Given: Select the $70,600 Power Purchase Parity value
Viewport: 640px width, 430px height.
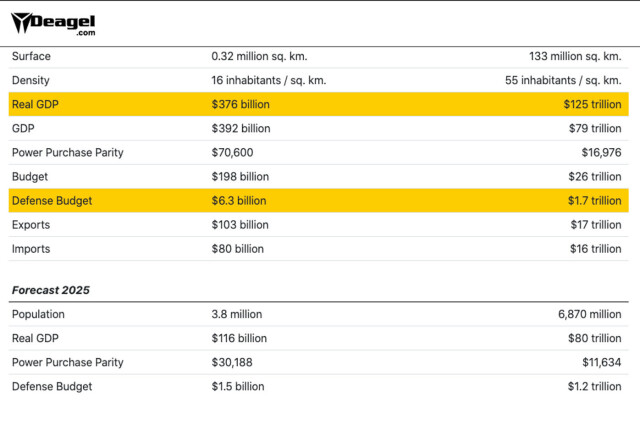Looking at the screenshot, I should point(234,152).
